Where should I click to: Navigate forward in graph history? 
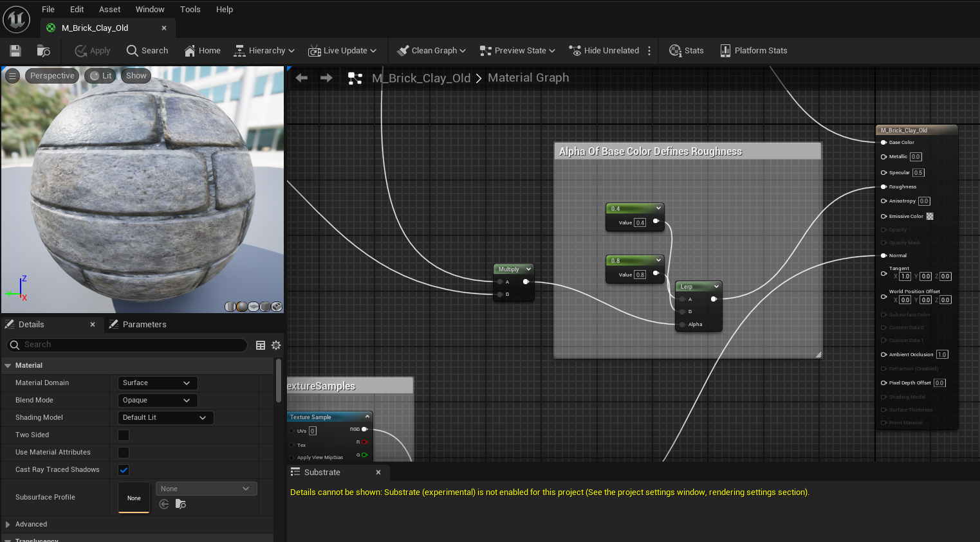326,78
